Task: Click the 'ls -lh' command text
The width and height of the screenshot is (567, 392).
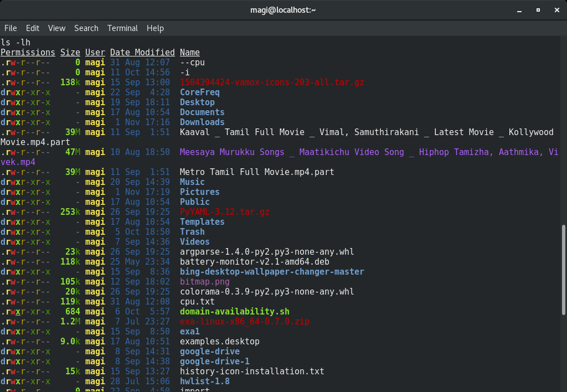Action: coord(16,42)
